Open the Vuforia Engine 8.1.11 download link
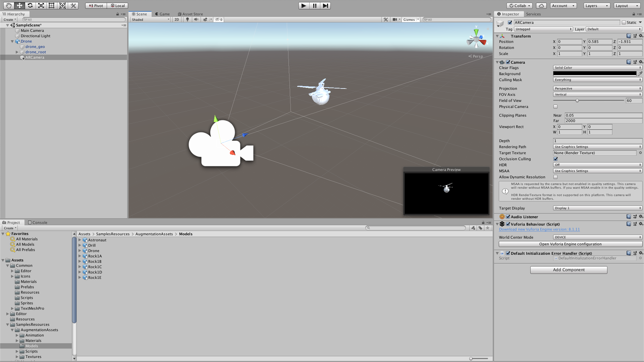This screenshot has height=362, width=644. (x=539, y=229)
